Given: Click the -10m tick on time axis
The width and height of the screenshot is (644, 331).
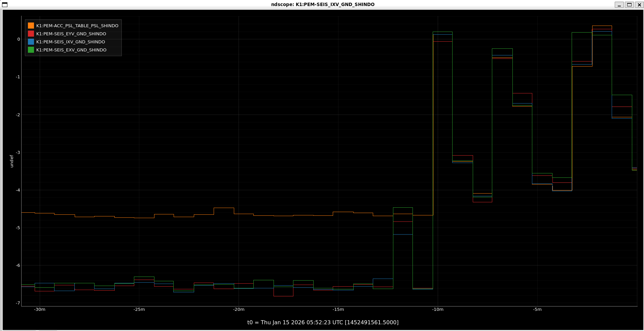Looking at the screenshot, I should tap(438, 309).
